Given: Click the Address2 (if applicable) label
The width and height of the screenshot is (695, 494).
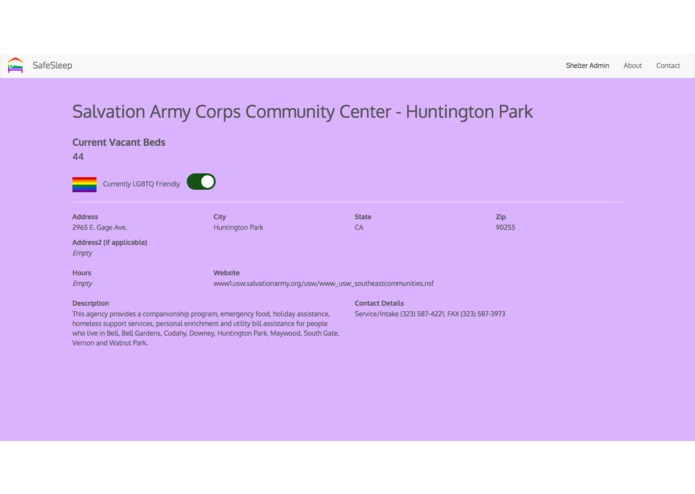Looking at the screenshot, I should point(110,242).
